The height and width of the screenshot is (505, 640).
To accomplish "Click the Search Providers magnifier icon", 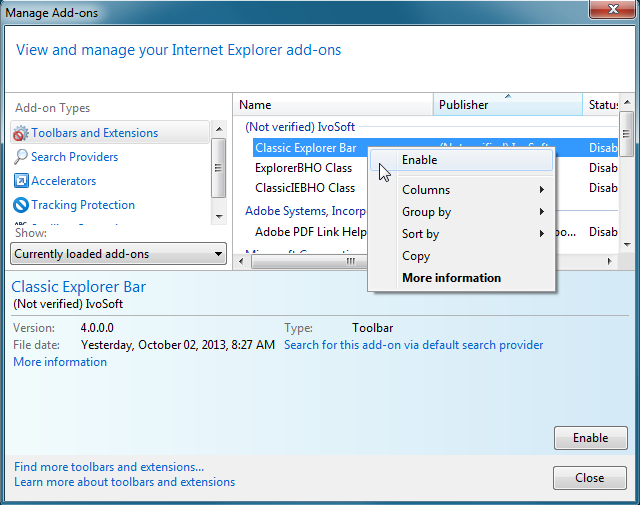I will tap(21, 157).
